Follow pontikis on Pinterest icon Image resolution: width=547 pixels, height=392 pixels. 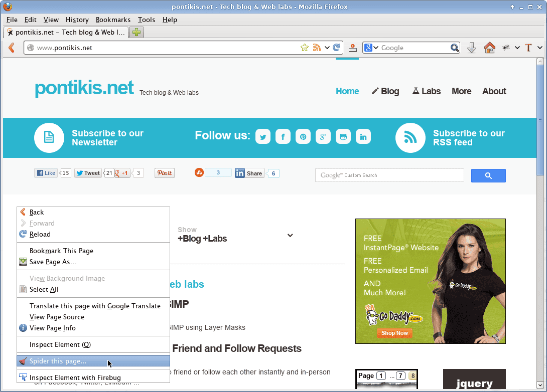(x=303, y=136)
